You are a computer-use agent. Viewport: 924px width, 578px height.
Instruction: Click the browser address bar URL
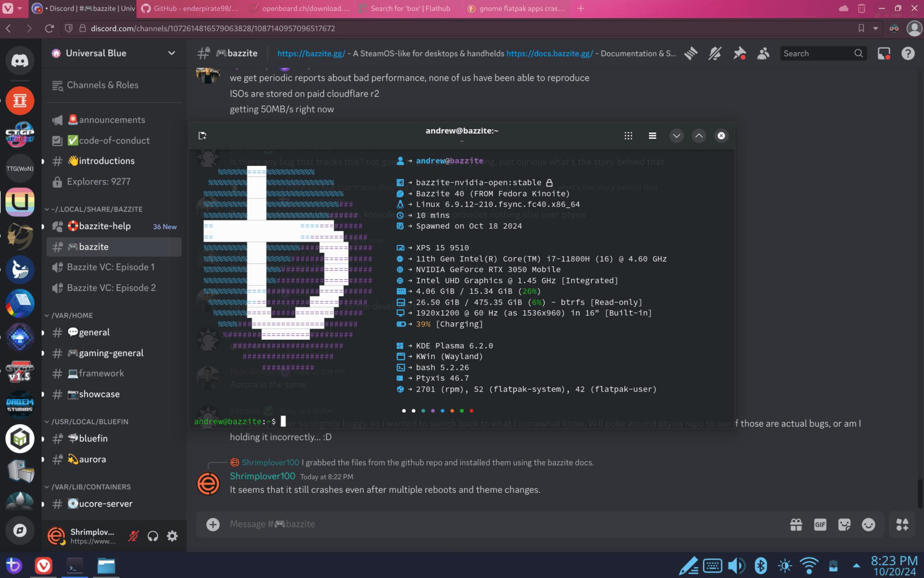point(213,28)
